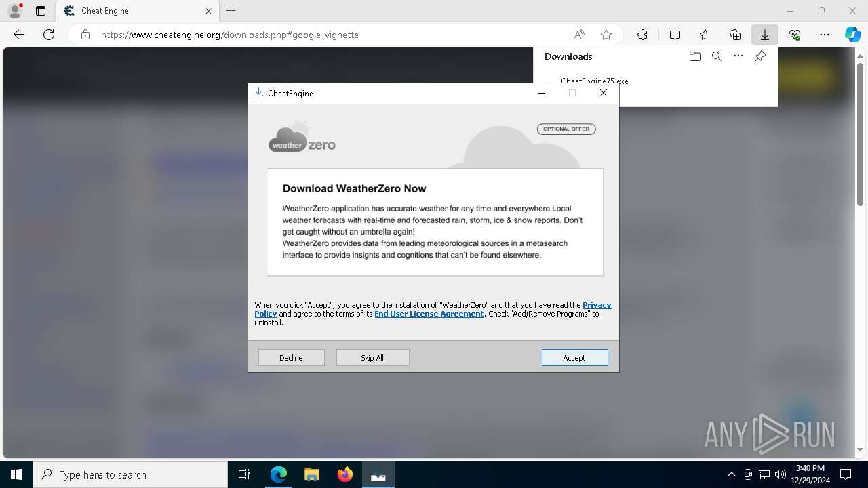View site information lock icon

click(x=85, y=35)
